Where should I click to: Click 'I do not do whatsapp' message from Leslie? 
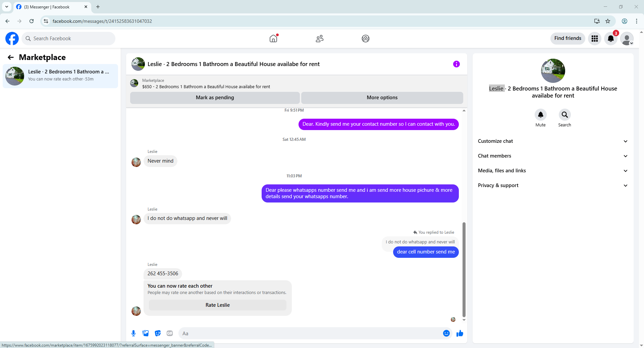187,218
